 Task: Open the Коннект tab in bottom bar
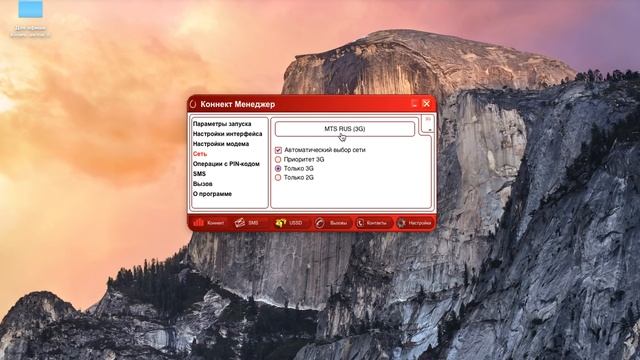pyautogui.click(x=210, y=223)
